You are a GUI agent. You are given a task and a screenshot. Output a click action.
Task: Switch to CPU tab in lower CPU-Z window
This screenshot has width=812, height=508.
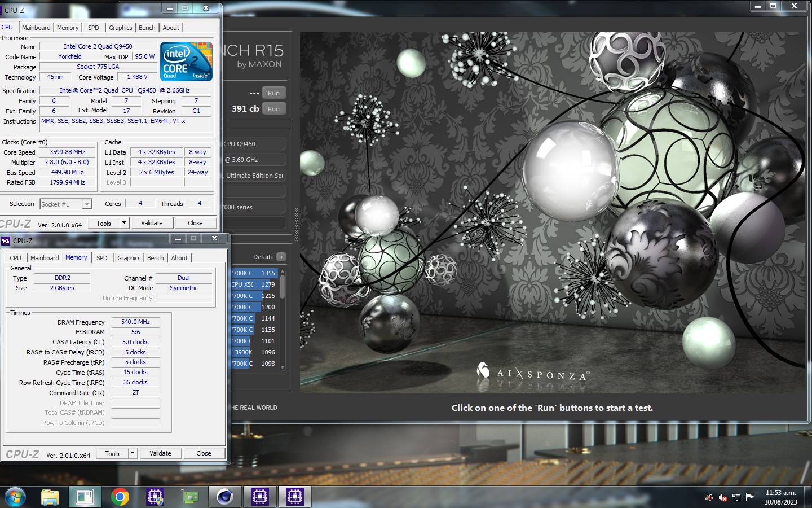pos(15,258)
